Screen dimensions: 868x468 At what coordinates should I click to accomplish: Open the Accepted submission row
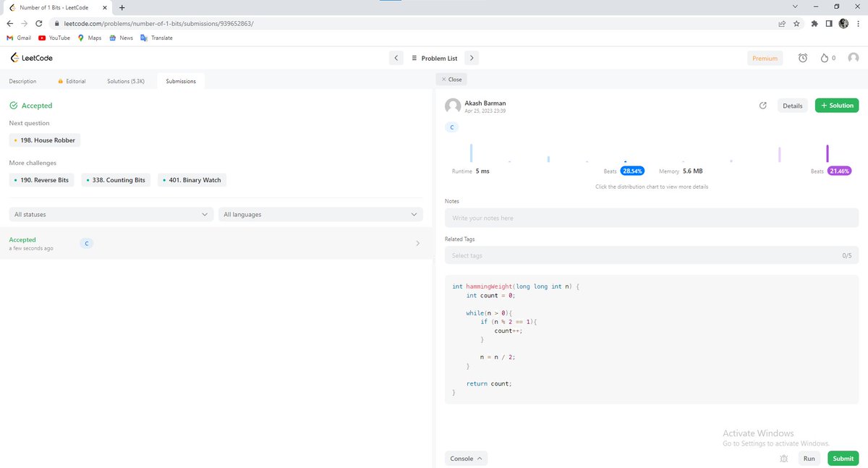pos(215,244)
